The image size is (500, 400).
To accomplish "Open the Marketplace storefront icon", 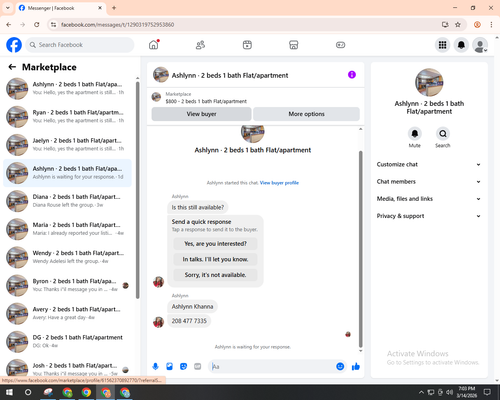I will tap(294, 45).
